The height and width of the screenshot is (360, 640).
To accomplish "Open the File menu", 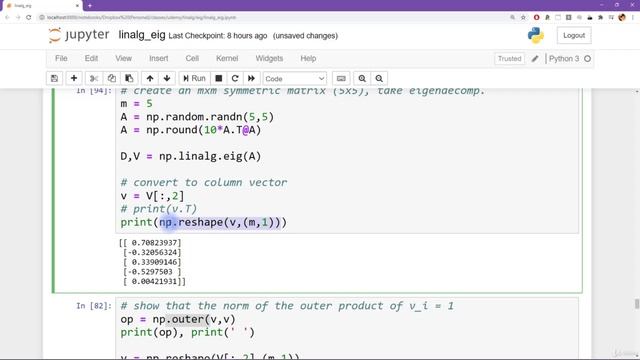I will click(x=61, y=58).
